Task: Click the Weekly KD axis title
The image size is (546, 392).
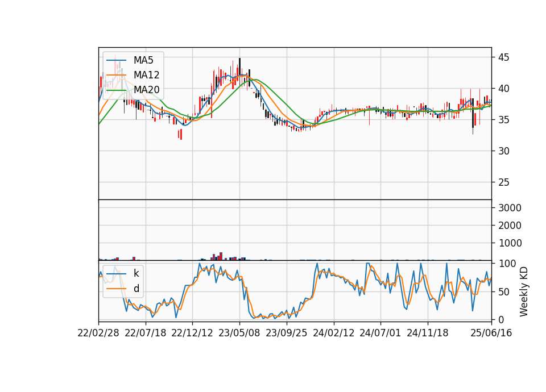Action: [524, 291]
